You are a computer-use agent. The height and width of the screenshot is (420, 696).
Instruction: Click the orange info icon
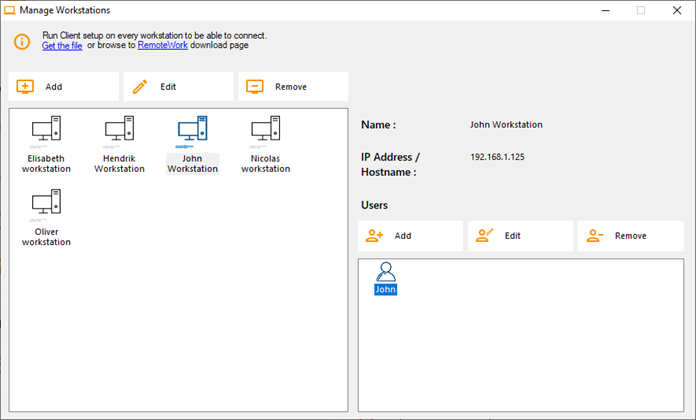tap(22, 41)
